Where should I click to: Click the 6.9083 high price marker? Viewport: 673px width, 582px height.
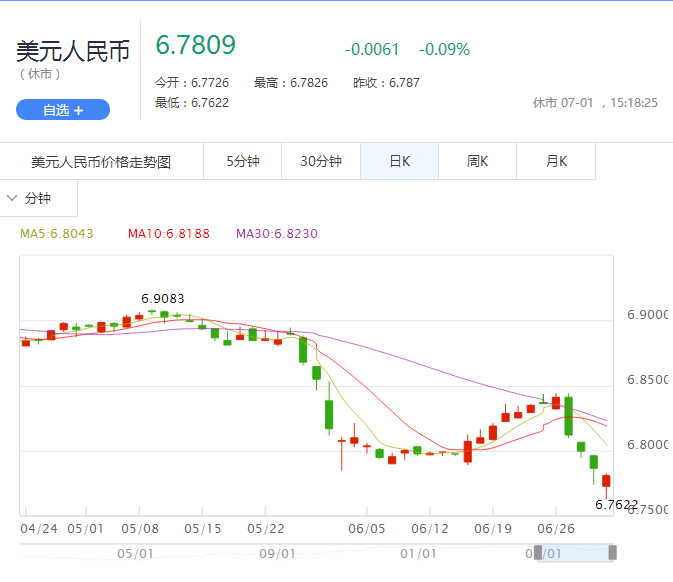pyautogui.click(x=162, y=298)
